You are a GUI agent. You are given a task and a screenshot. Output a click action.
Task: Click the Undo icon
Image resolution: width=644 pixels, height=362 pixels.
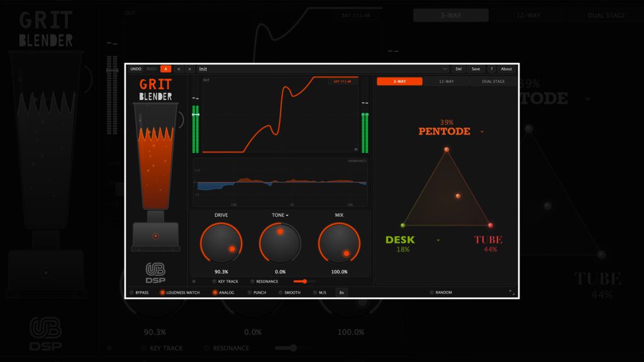(x=135, y=69)
